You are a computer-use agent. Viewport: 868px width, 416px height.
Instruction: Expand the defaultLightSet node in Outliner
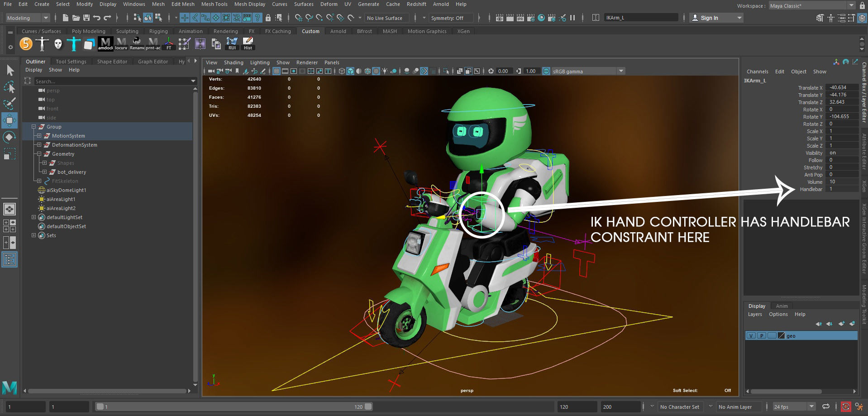coord(33,217)
